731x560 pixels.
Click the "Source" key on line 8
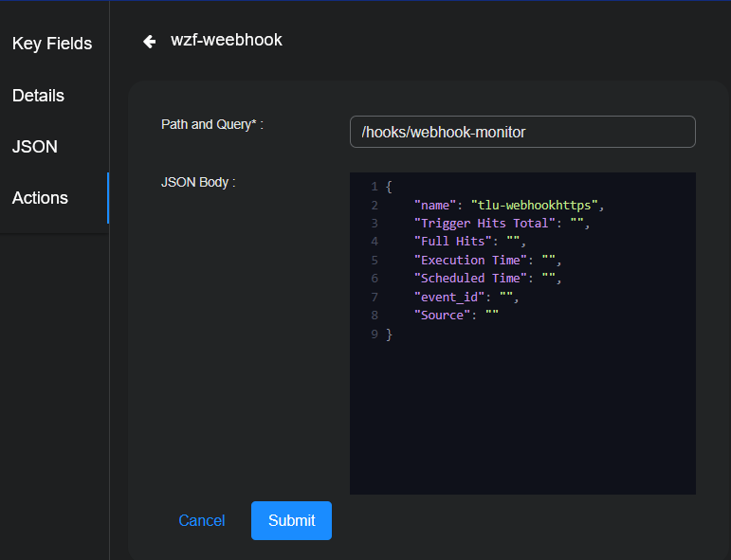tap(442, 315)
